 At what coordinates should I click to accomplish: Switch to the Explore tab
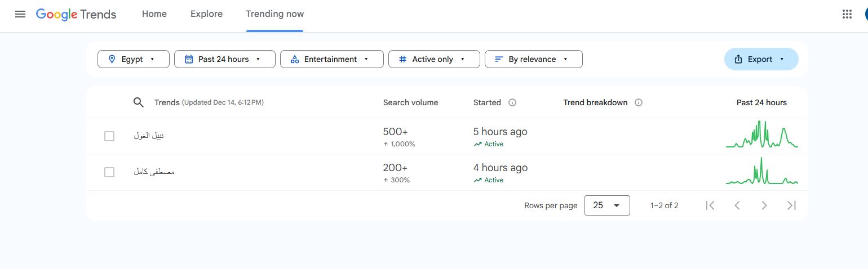tap(206, 14)
